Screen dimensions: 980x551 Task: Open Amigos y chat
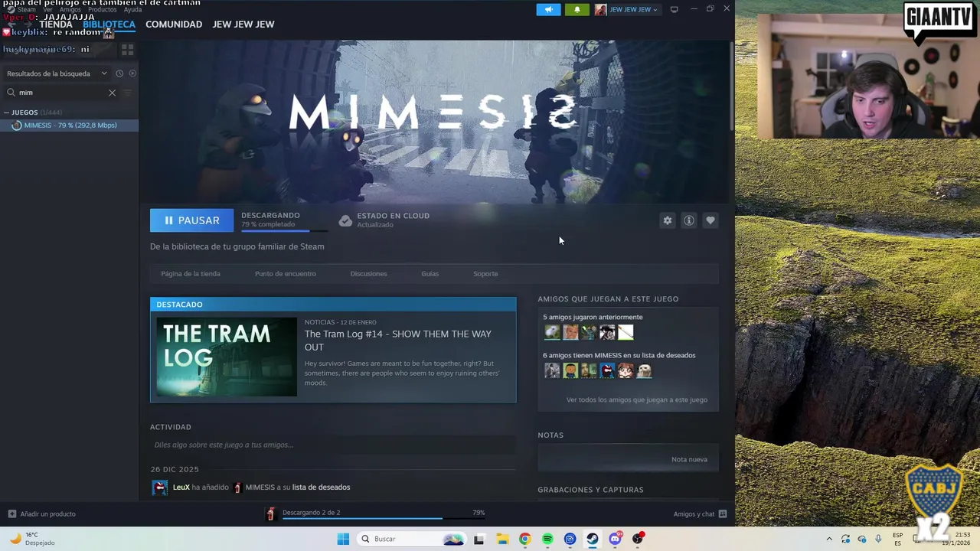[x=700, y=514]
